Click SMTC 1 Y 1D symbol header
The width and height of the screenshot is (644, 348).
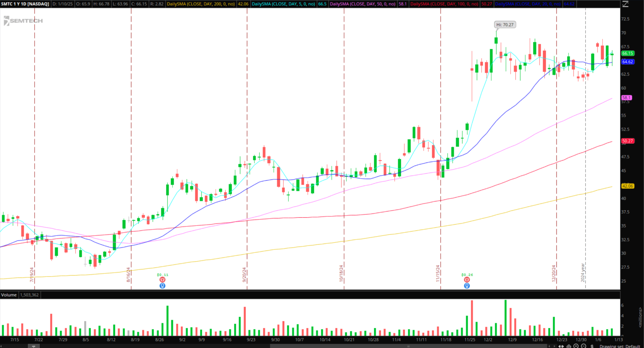[25, 4]
